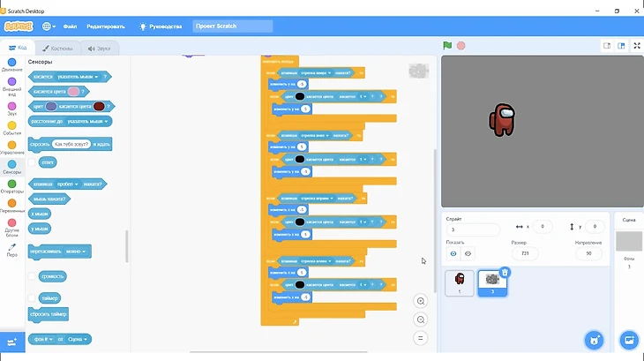
Task: Open the перетаскивать можно dropdown
Action: click(x=76, y=252)
